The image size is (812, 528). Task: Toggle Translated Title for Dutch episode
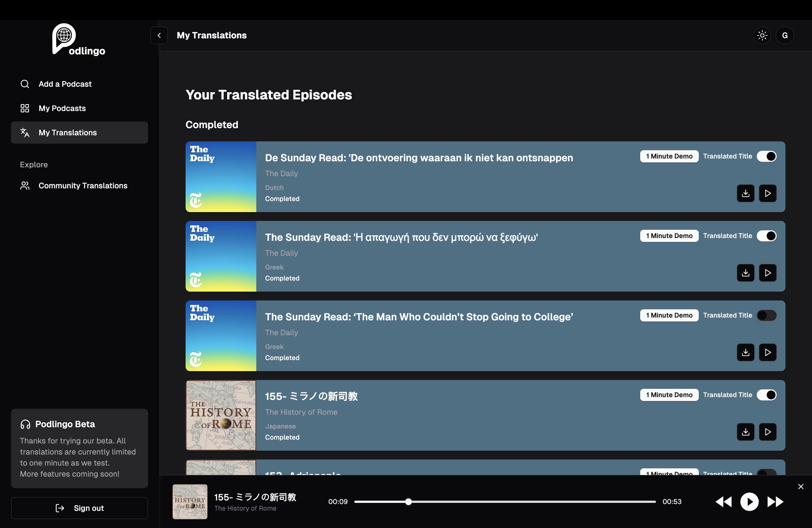(766, 156)
